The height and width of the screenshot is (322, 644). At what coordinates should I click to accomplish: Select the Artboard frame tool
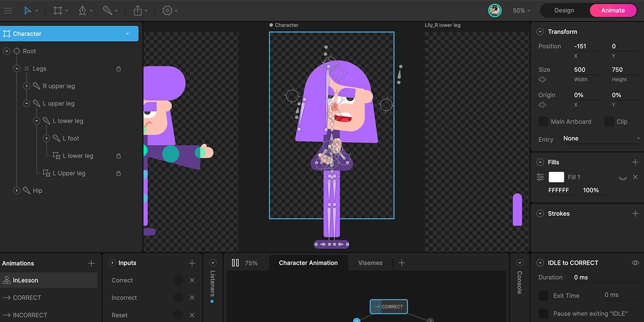pyautogui.click(x=58, y=11)
